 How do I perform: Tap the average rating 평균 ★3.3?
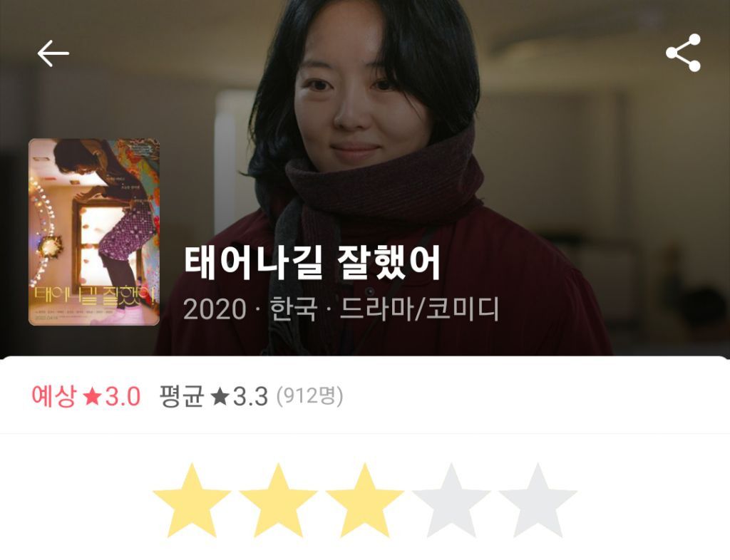coord(214,396)
